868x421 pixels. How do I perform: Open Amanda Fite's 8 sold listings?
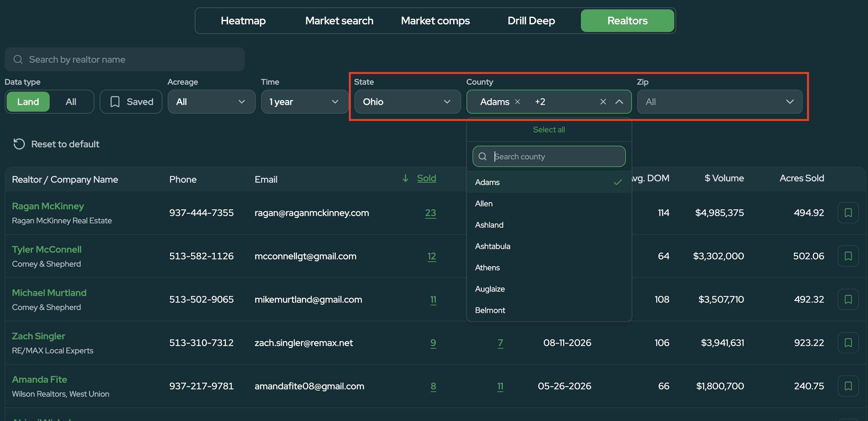click(x=433, y=386)
